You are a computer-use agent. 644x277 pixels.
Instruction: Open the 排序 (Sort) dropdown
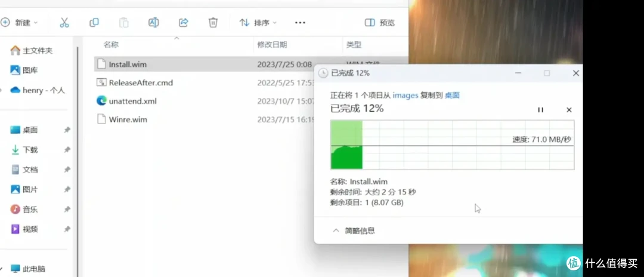tap(258, 23)
